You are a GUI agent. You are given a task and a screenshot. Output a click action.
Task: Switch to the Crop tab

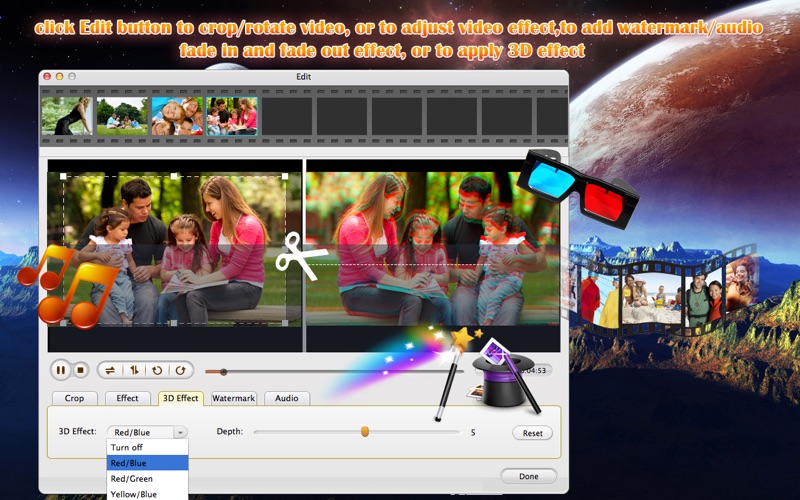74,398
